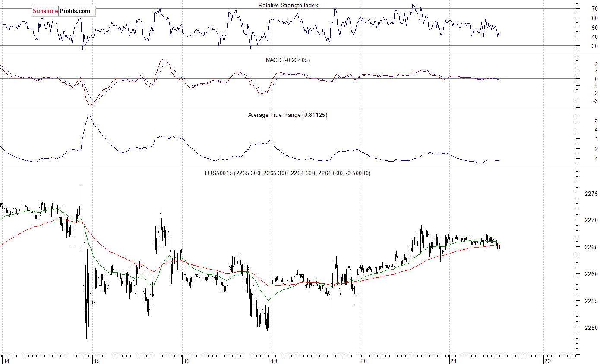Click the date label 19 on the time axis

(274, 361)
